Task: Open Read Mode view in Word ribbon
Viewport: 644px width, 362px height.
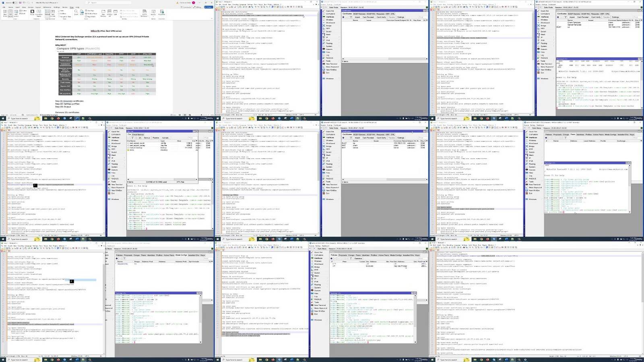Action: 5,13
